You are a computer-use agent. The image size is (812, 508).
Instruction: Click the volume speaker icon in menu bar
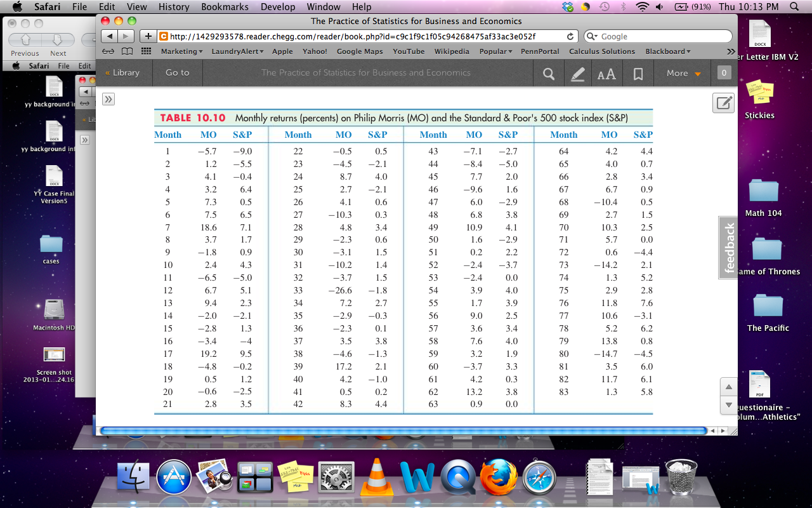[x=660, y=6]
